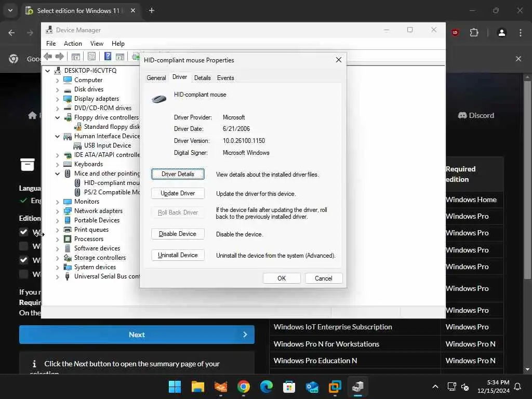This screenshot has width=532, height=399.
Task: Click the Properties toolbar icon in Device Manager
Action: 91,56
